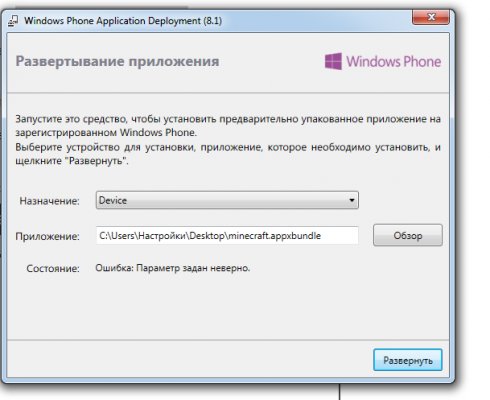The image size is (490, 400).
Task: Click the Выберите устройство instruction sentence
Action: pyautogui.click(x=228, y=154)
